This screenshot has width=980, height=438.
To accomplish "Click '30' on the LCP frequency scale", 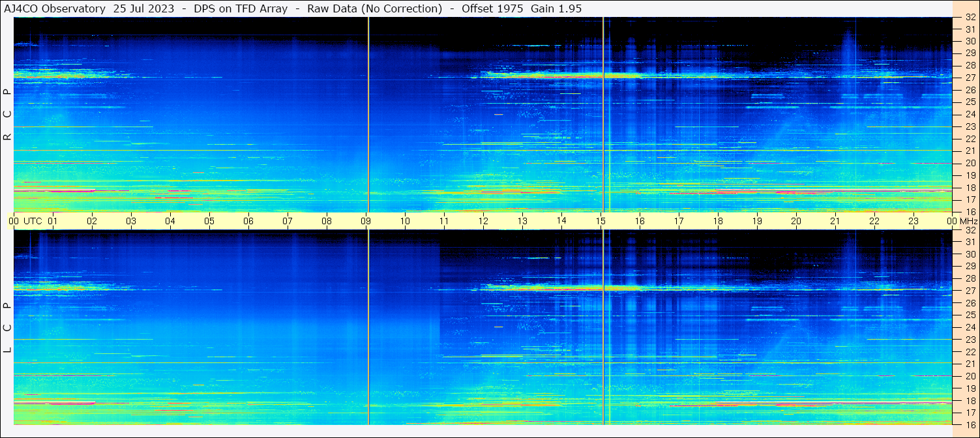I will 970,254.
